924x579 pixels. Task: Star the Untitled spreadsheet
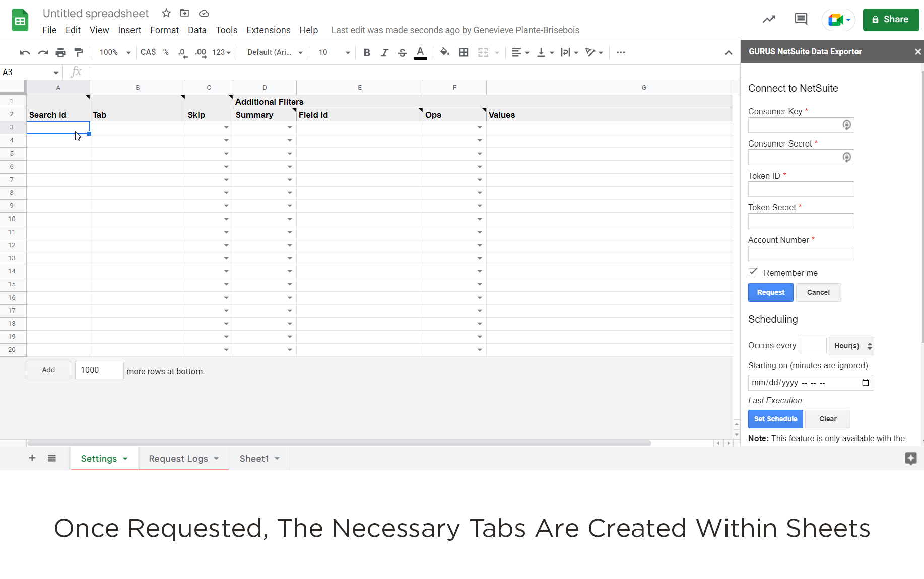[x=166, y=13]
